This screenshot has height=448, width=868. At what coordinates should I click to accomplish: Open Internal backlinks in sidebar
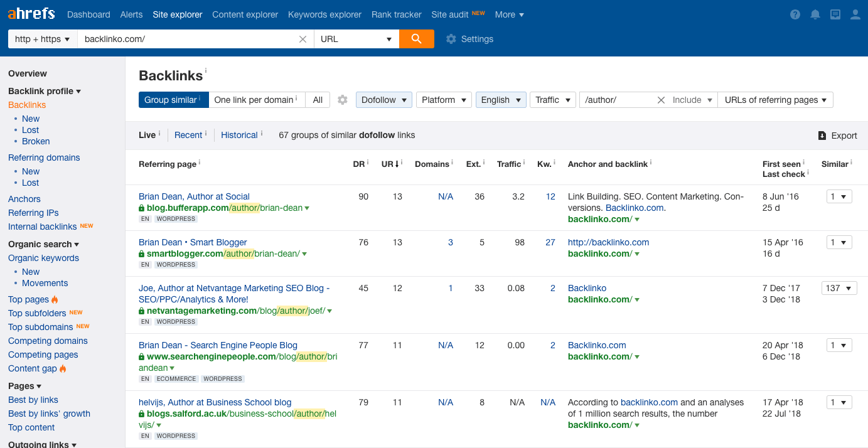tap(43, 227)
